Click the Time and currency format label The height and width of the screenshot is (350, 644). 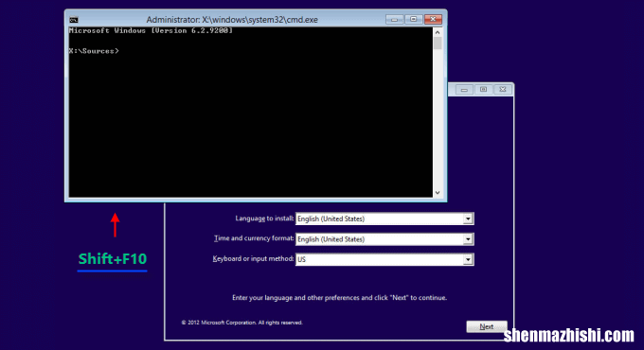click(254, 238)
